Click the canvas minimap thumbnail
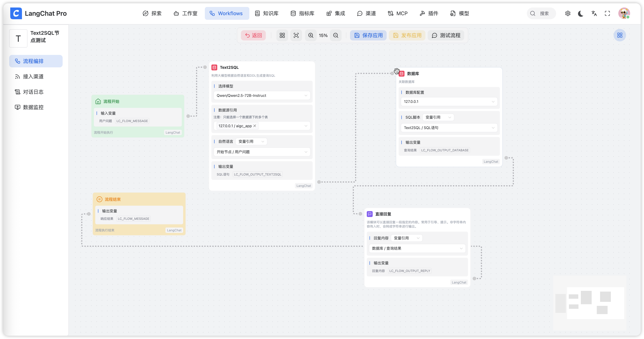Image resolution: width=644 pixels, height=339 pixels. (x=590, y=303)
